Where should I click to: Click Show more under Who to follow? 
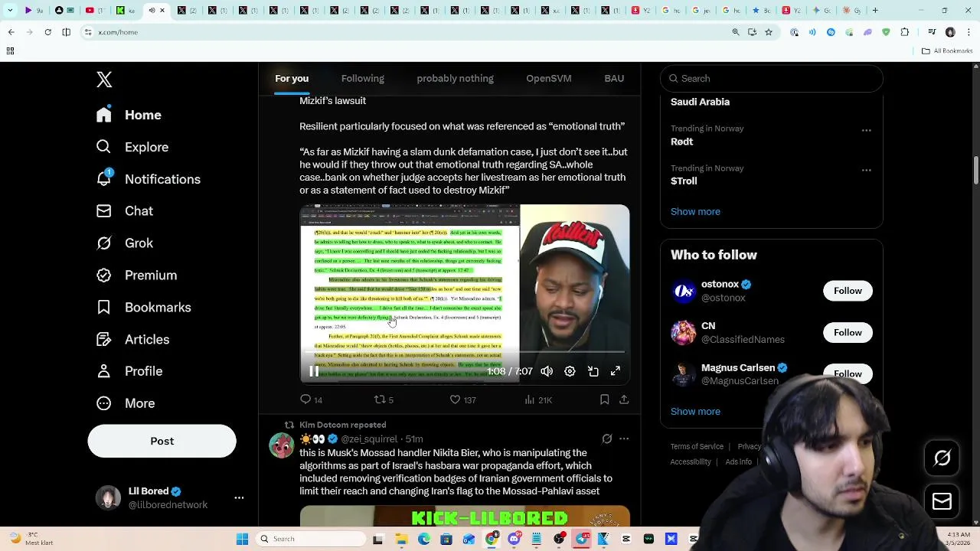pos(695,412)
